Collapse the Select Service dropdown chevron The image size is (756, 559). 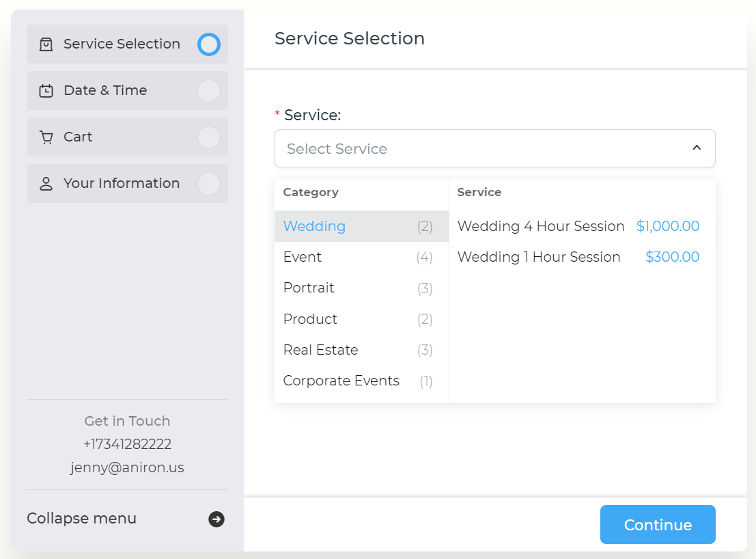(697, 148)
